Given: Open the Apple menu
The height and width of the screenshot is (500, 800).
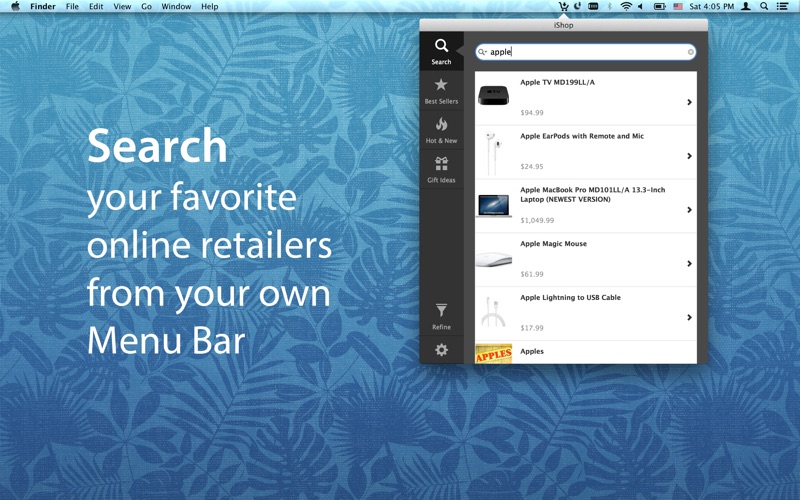Looking at the screenshot, I should coord(15,6).
